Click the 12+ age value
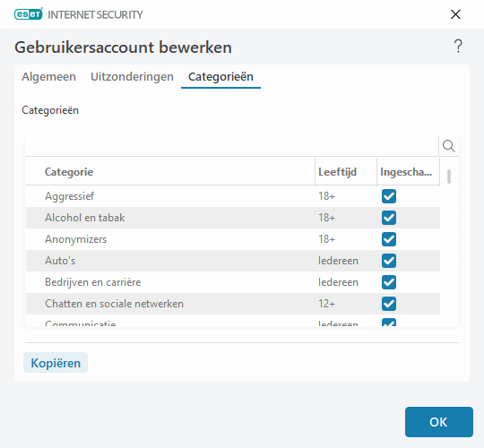The width and height of the screenshot is (484, 448). point(326,304)
